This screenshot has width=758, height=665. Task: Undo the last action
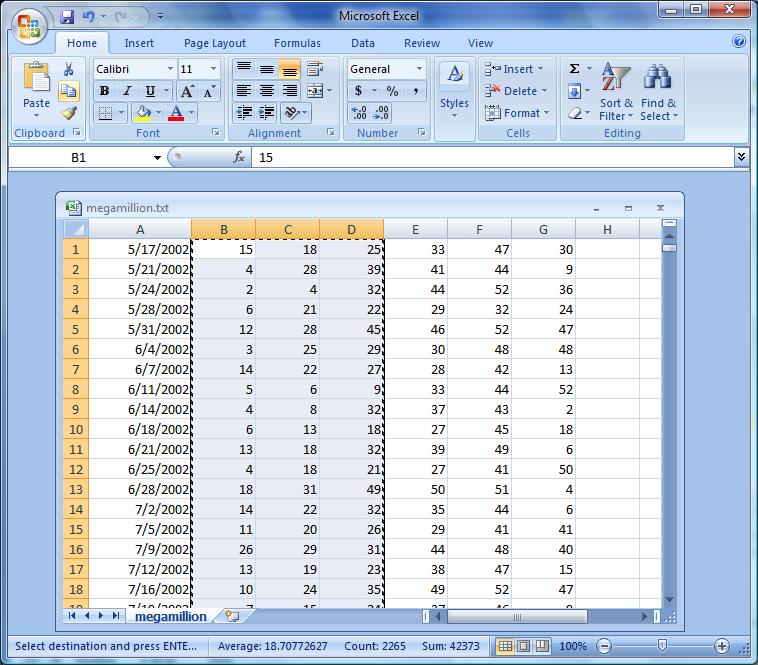(88, 17)
